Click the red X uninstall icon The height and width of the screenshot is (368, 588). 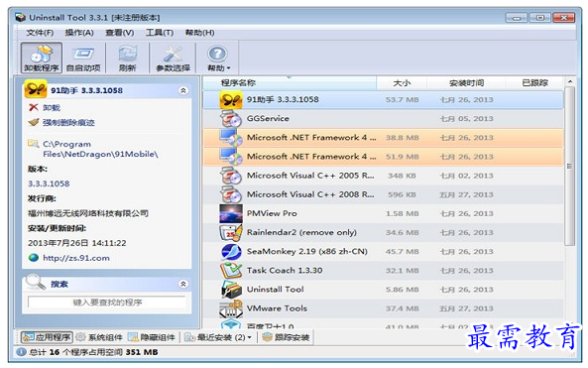[34, 107]
